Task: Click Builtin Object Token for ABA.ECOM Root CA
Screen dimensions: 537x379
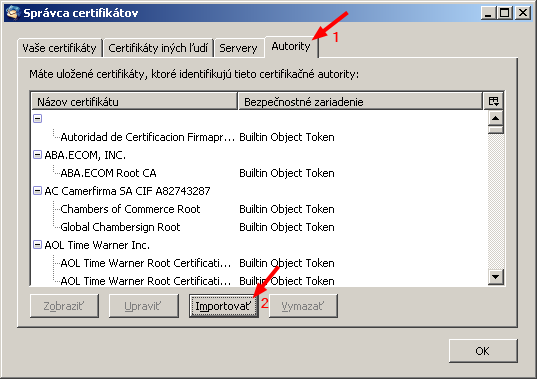Action: (x=287, y=173)
